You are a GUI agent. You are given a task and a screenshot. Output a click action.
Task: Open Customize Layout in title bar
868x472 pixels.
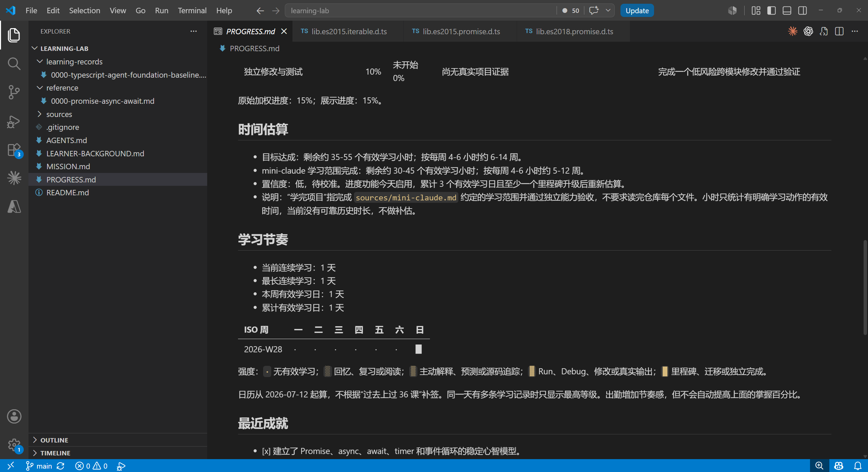pos(756,11)
